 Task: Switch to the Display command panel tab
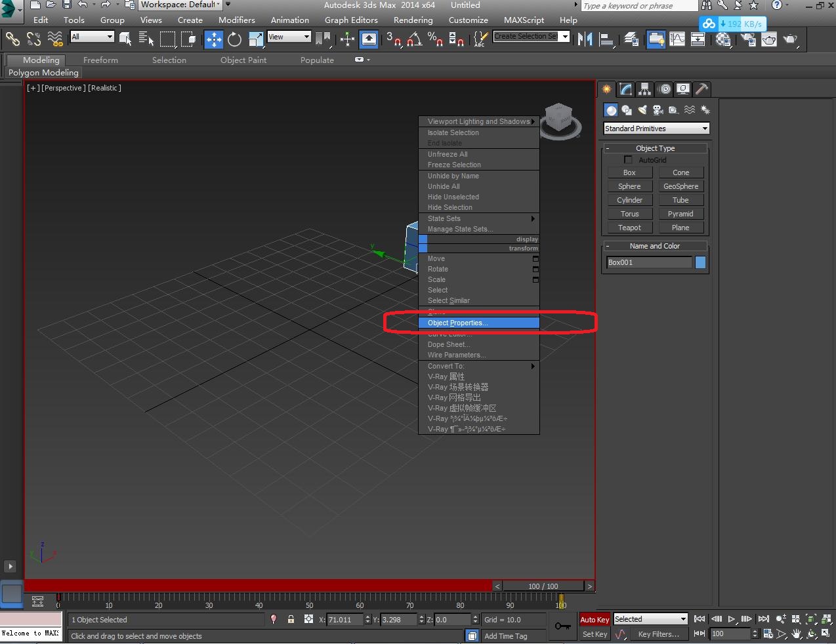coord(683,89)
